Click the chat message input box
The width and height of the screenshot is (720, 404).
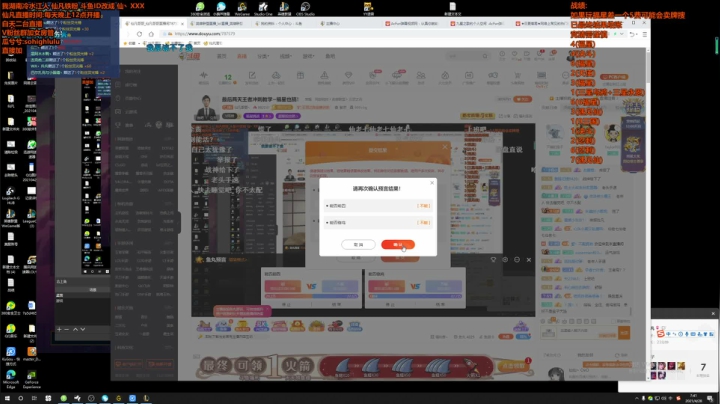pyautogui.click(x=586, y=333)
